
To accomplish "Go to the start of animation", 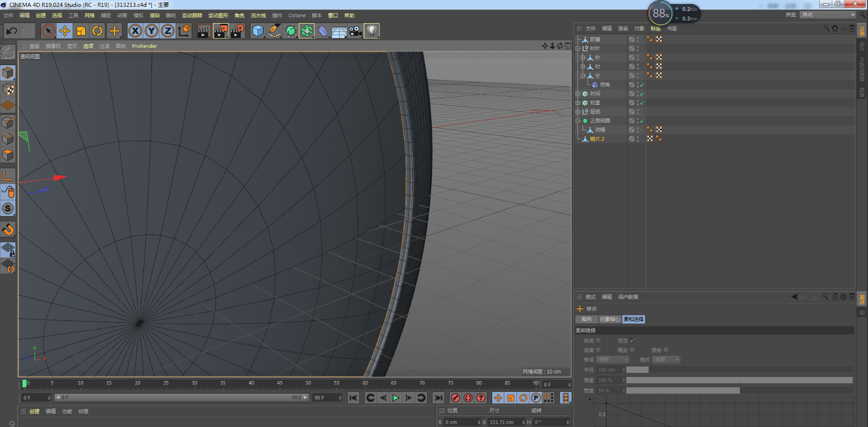I will (x=353, y=398).
